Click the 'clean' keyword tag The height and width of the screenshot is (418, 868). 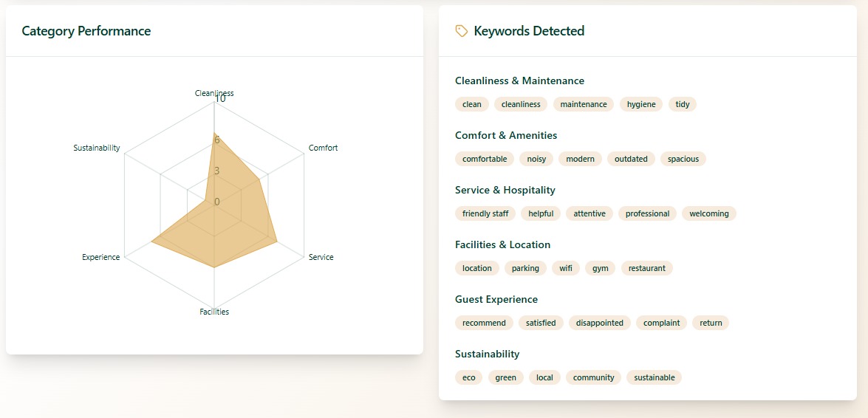coord(471,104)
